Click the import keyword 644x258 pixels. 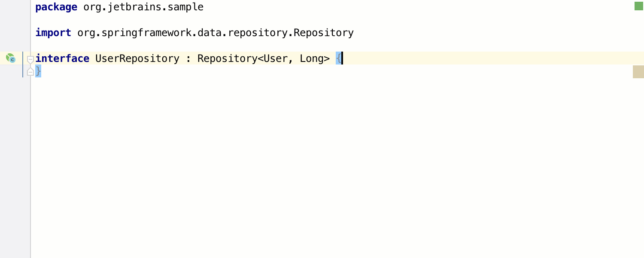[53, 33]
